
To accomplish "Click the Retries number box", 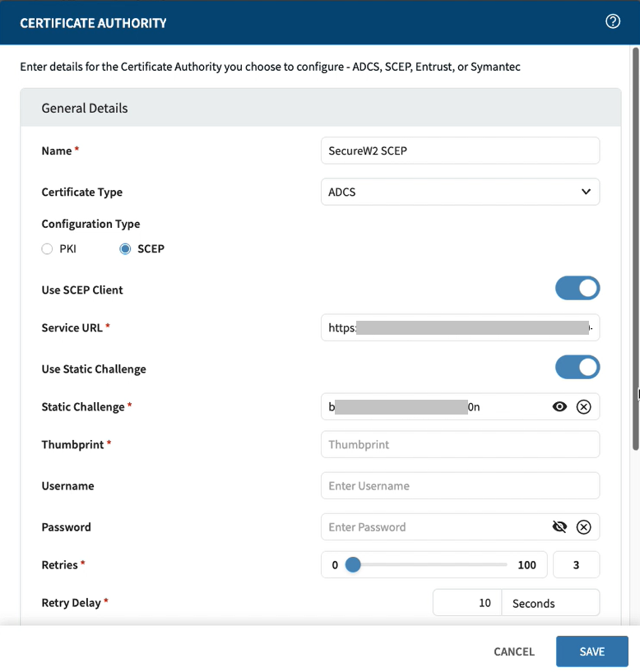I will click(576, 565).
